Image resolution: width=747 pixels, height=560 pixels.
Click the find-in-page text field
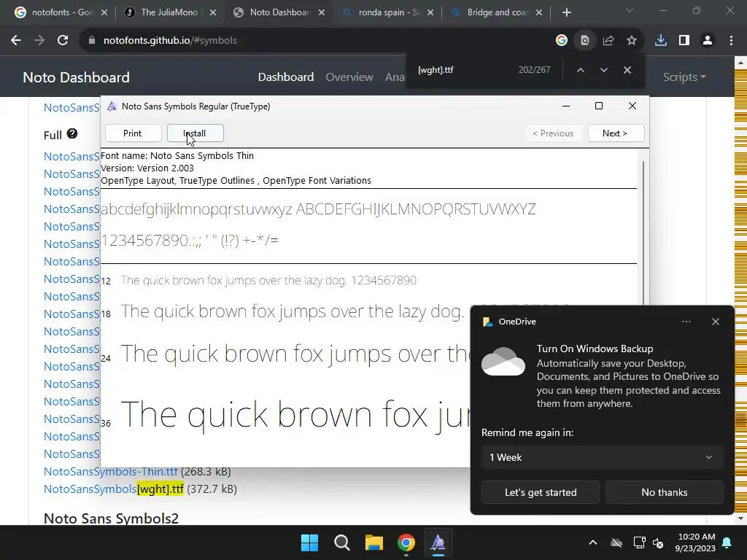tap(462, 70)
